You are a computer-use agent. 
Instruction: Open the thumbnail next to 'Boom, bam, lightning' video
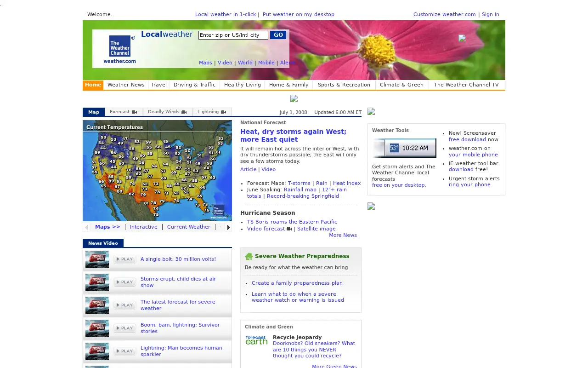[x=97, y=328]
